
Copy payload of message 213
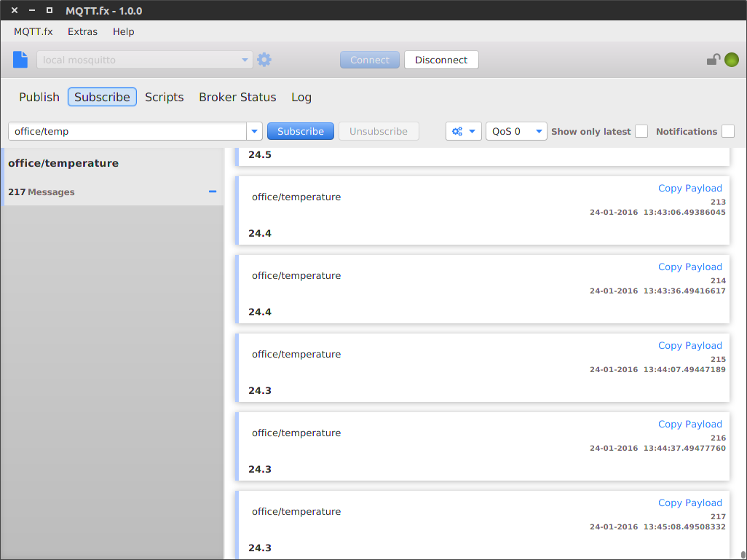[x=689, y=189]
